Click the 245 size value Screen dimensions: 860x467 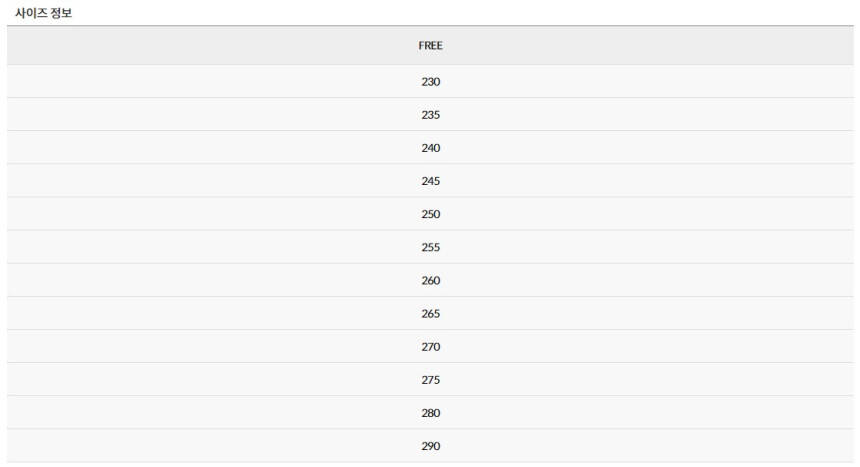[430, 181]
